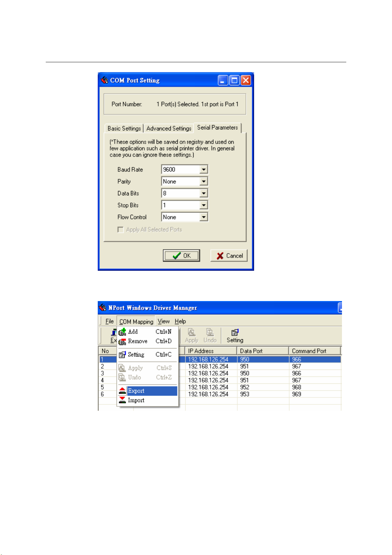Open the COM Mapping menu
Screen dimensions: 392x555
(136, 321)
